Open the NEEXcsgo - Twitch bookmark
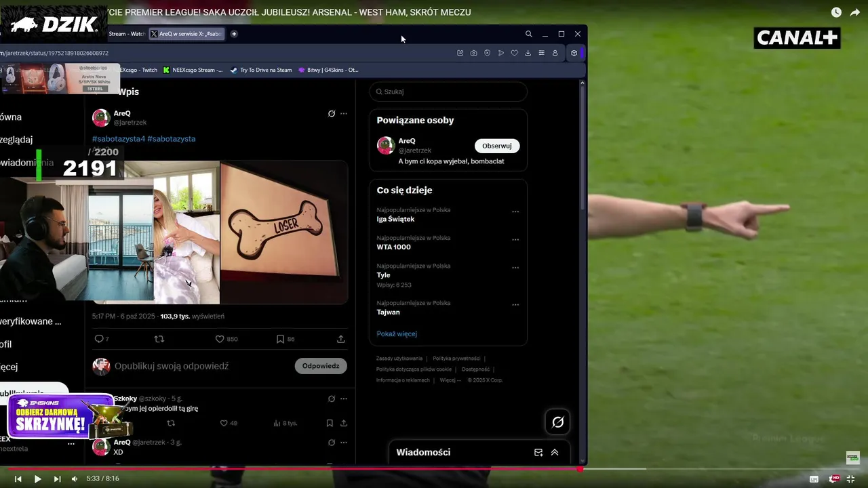Image resolution: width=868 pixels, height=488 pixels. (x=138, y=70)
